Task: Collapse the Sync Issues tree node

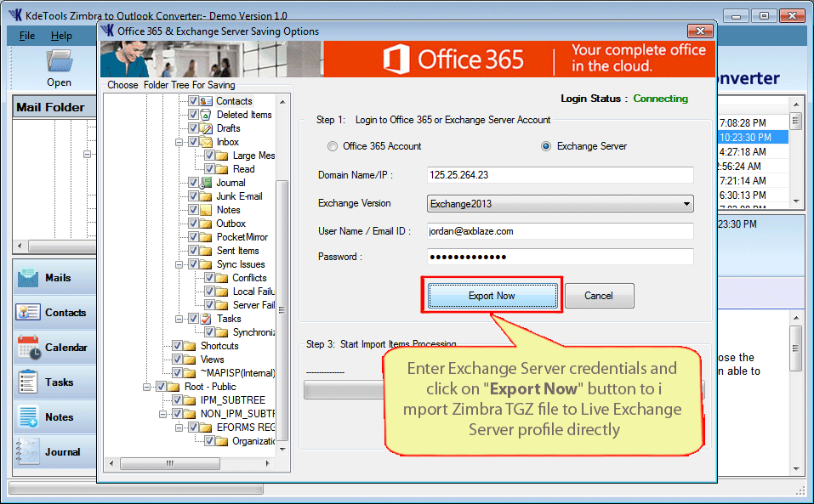Action: [179, 264]
